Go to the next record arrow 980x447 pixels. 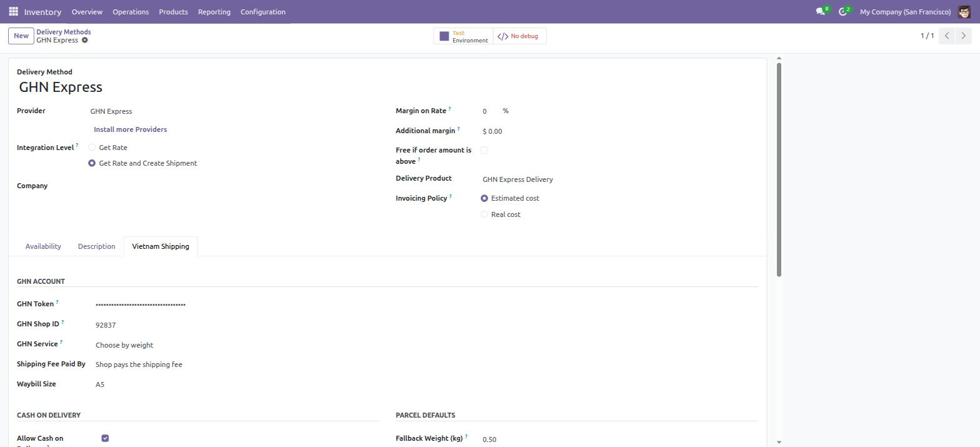(964, 36)
